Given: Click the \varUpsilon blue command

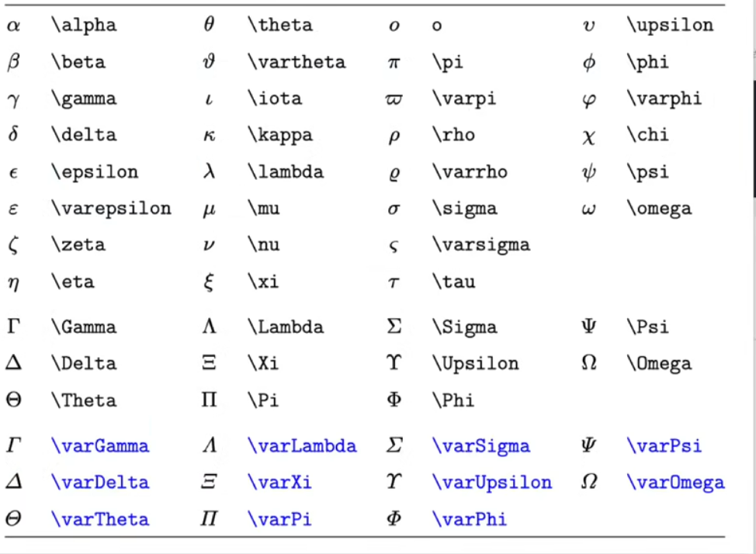Looking at the screenshot, I should click(x=492, y=483).
